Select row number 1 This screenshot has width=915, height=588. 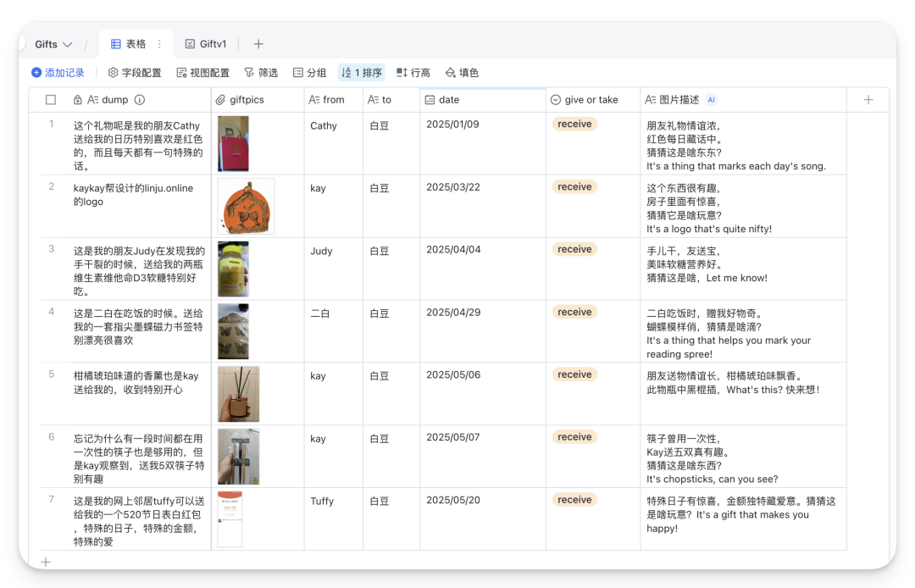[x=52, y=124]
